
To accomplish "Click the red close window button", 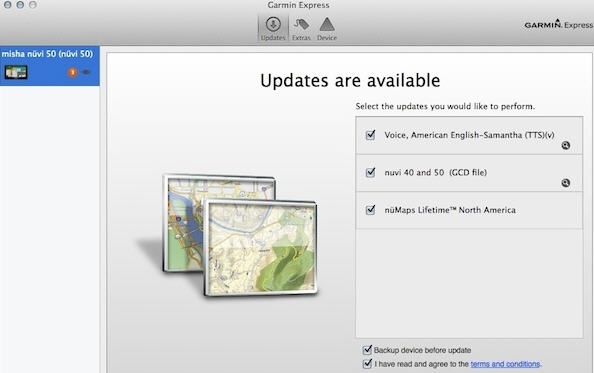I will point(7,5).
